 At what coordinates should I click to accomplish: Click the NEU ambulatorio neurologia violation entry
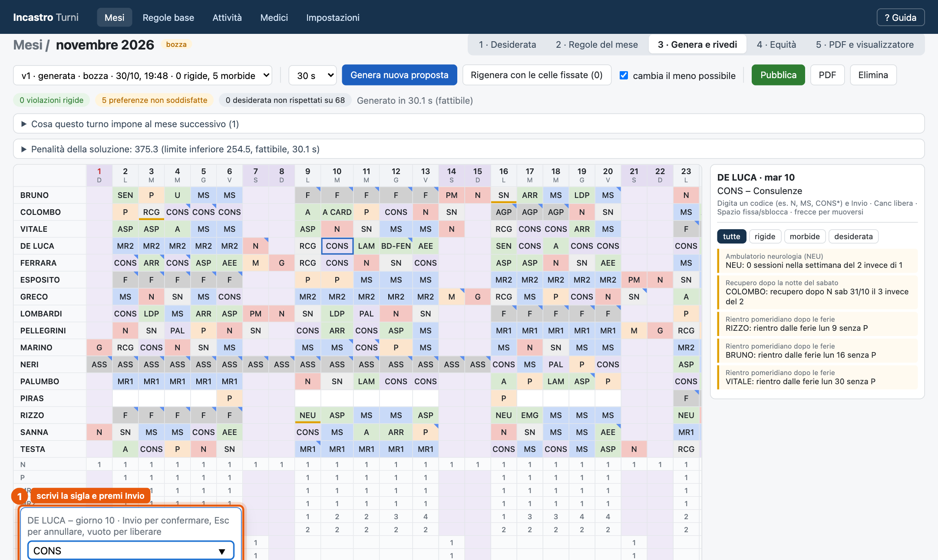tap(817, 260)
